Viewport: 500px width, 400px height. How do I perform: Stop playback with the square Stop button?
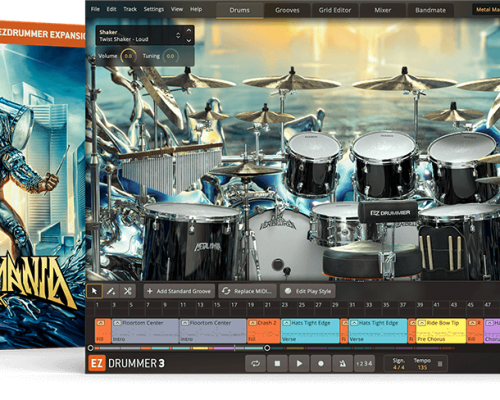(x=277, y=363)
